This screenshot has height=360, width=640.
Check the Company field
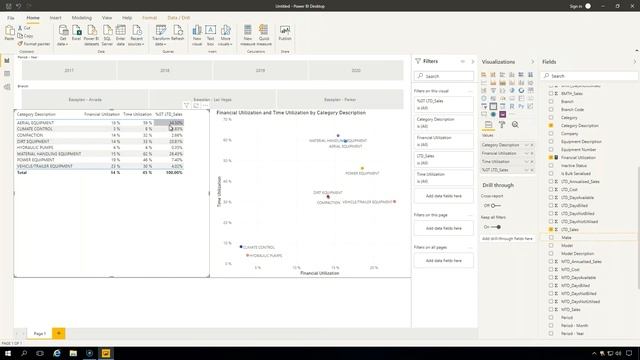click(x=551, y=133)
